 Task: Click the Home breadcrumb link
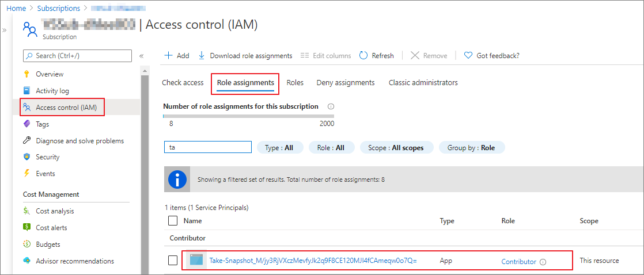pyautogui.click(x=16, y=8)
